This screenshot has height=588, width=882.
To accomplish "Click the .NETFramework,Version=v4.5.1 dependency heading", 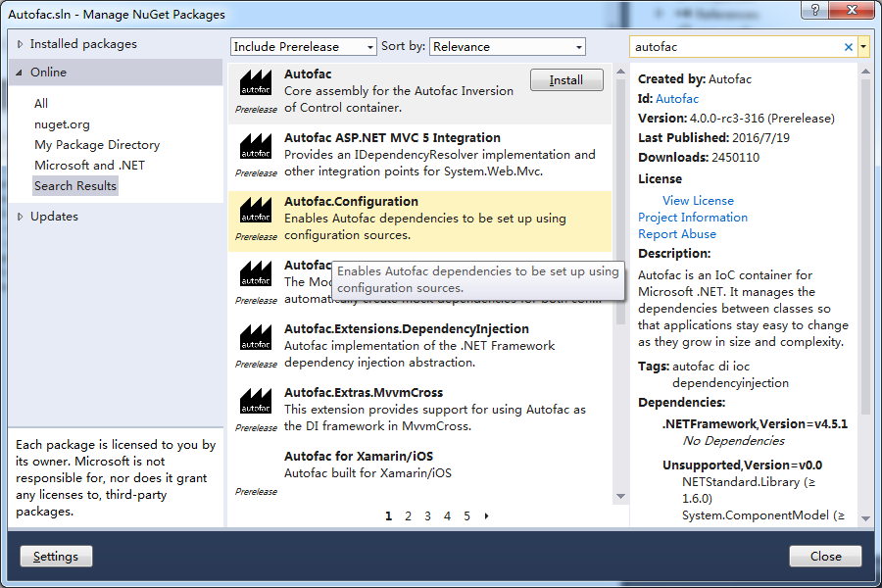I will point(755,424).
